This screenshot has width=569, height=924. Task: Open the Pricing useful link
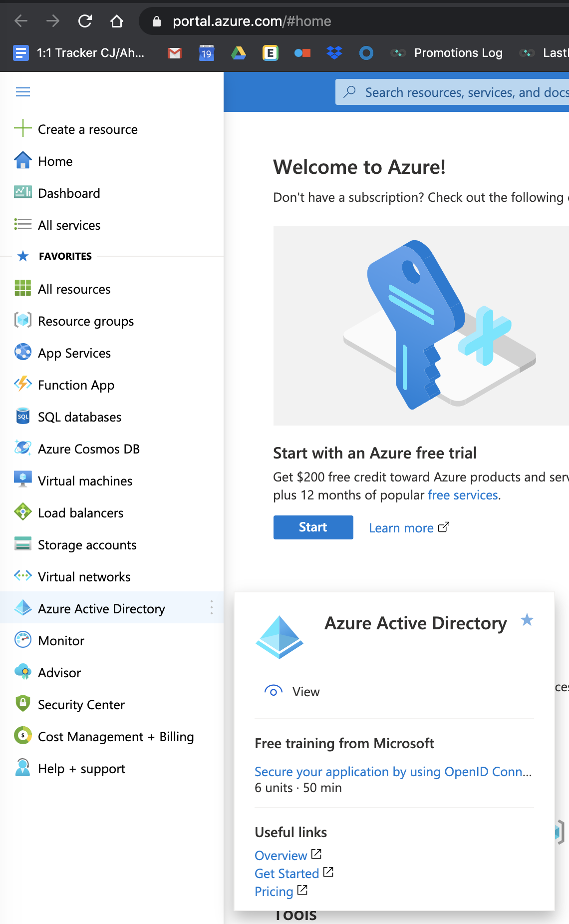(x=281, y=892)
